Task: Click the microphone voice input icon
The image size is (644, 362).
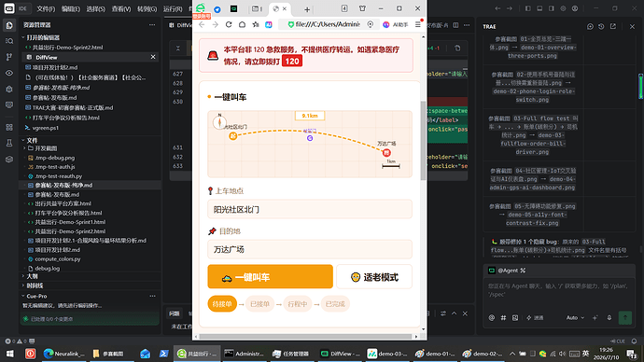Action: [x=609, y=317]
